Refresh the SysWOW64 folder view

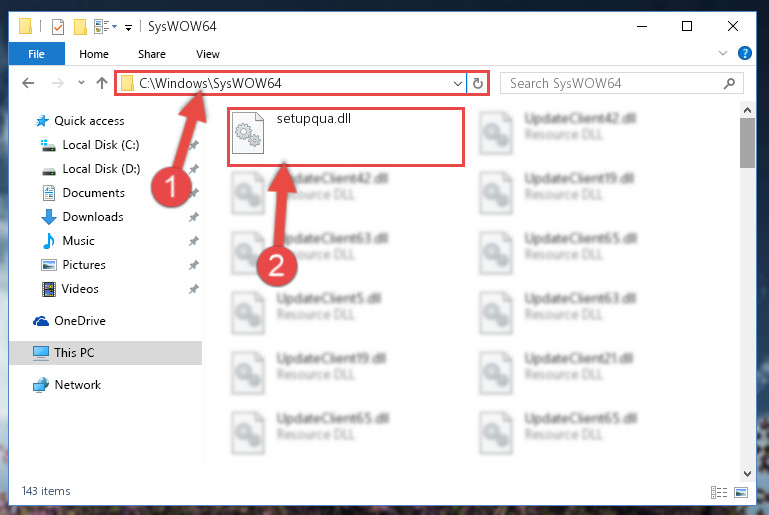(478, 83)
